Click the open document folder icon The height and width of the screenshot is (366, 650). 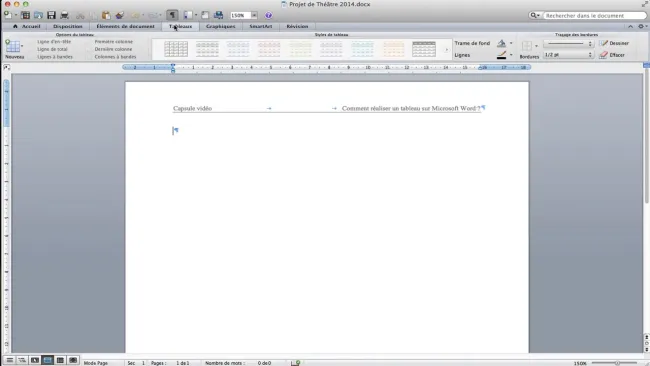39,15
